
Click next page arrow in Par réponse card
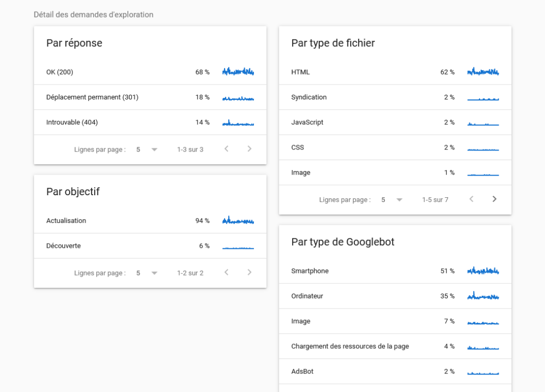coord(250,149)
